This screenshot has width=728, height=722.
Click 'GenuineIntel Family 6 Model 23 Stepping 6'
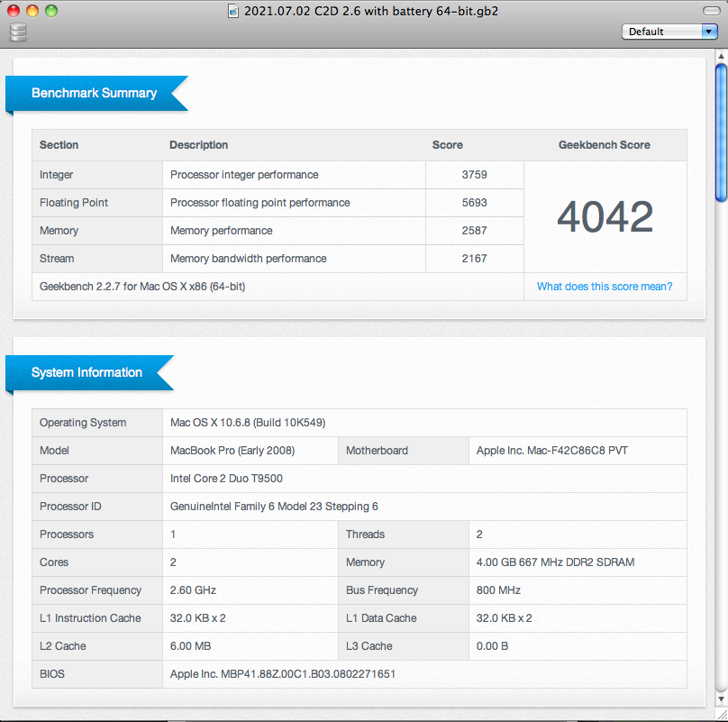pos(274,506)
